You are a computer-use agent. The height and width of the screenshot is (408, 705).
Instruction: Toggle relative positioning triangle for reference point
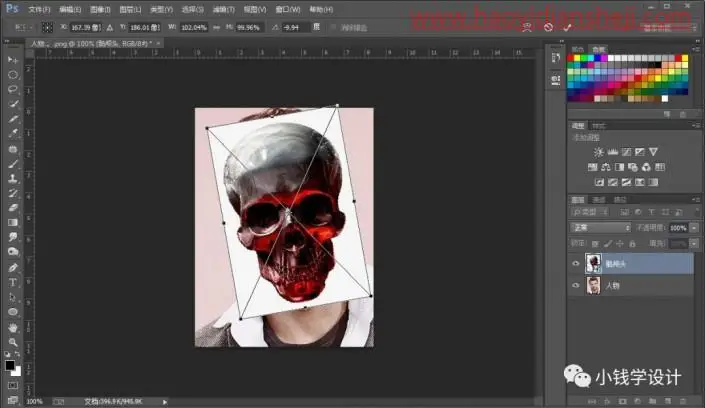[x=110, y=27]
